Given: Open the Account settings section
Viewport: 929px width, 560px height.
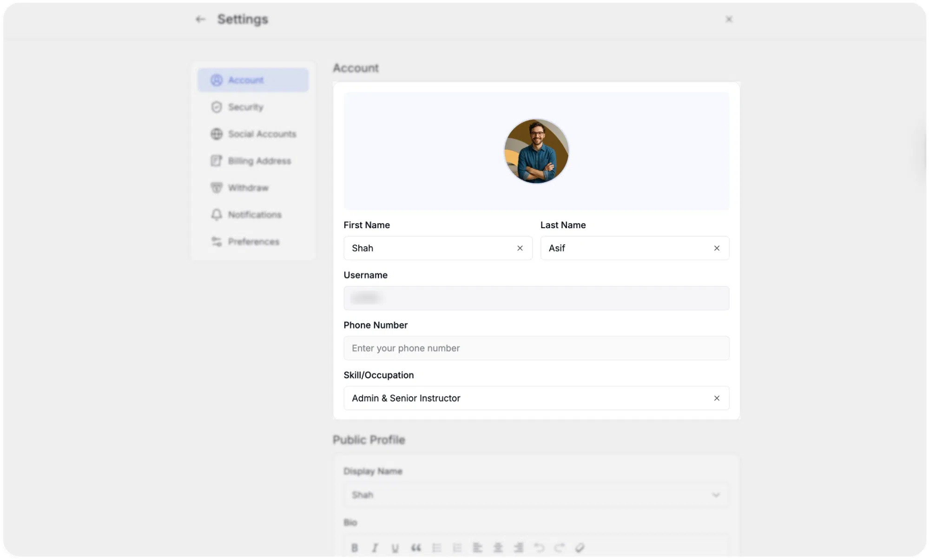Looking at the screenshot, I should [253, 80].
